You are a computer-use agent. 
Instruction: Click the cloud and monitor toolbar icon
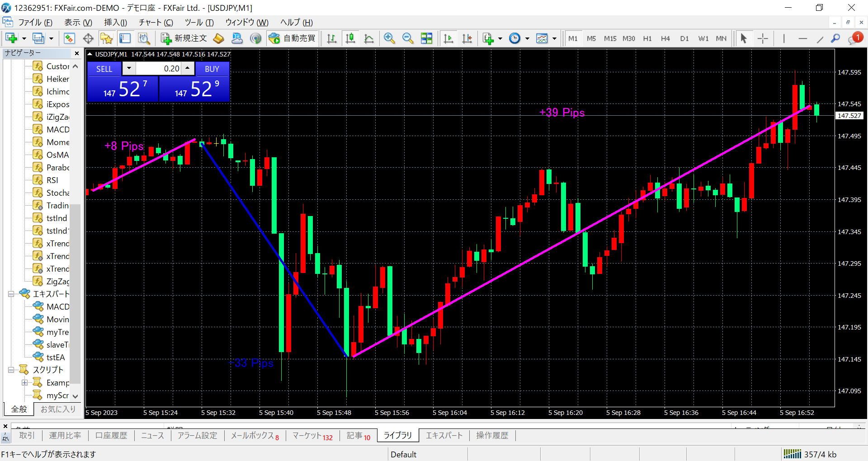click(237, 38)
